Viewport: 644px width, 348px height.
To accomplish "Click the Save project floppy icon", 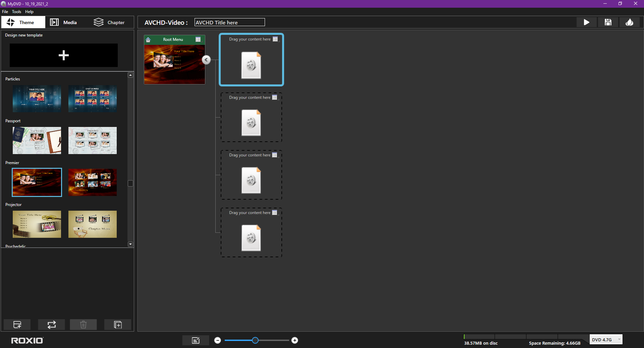I will 608,22.
